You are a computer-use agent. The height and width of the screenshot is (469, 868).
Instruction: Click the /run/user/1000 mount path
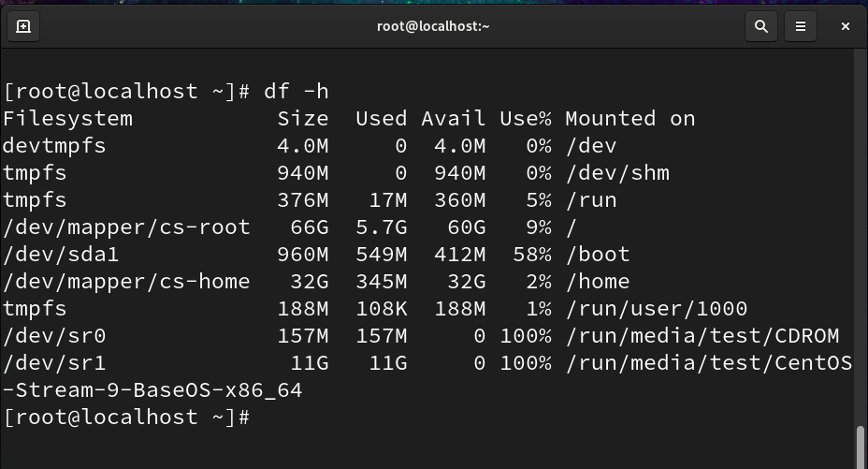[x=656, y=309]
